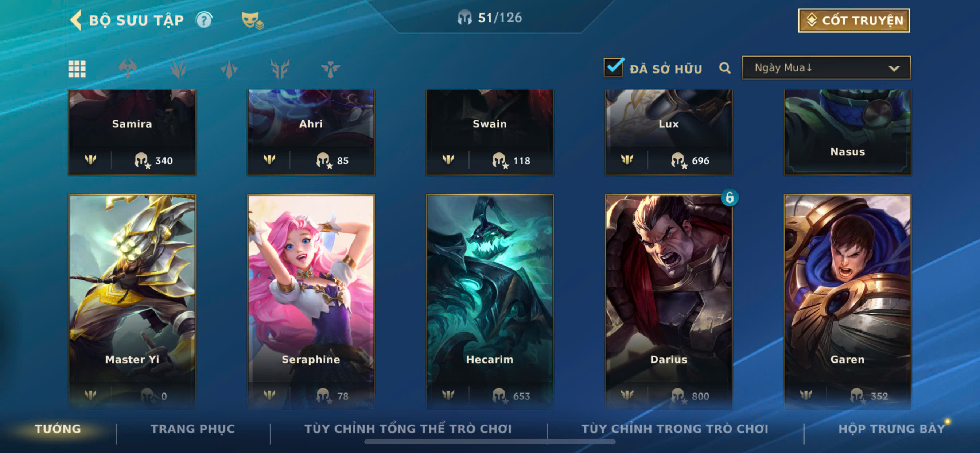Click the sort dropdown chevron arrow
Viewport: 980px width, 453px height.
pyautogui.click(x=894, y=69)
